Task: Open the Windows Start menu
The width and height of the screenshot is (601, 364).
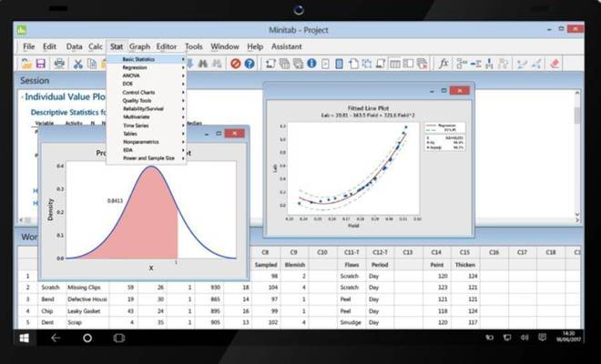Action: tap(25, 338)
